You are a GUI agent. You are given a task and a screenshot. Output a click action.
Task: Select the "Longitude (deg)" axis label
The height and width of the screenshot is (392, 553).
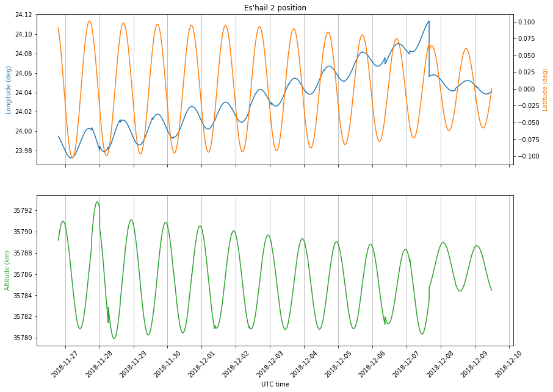9,90
